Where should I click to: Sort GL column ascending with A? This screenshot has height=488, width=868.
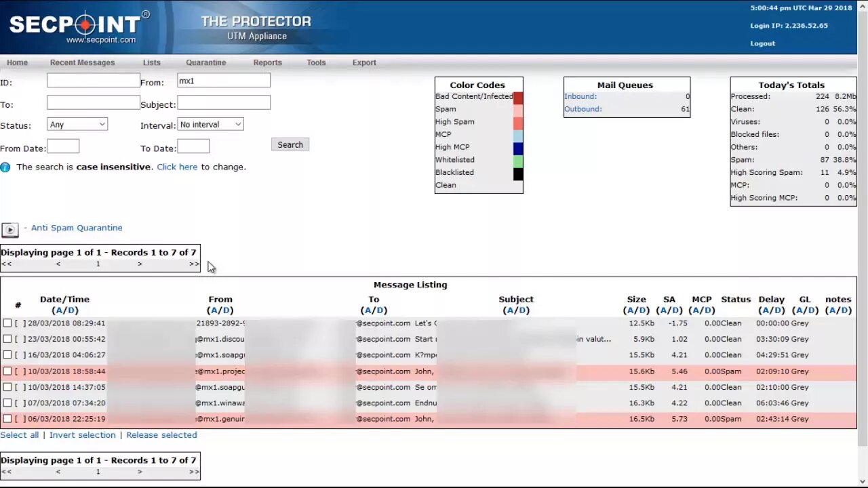tap(800, 310)
